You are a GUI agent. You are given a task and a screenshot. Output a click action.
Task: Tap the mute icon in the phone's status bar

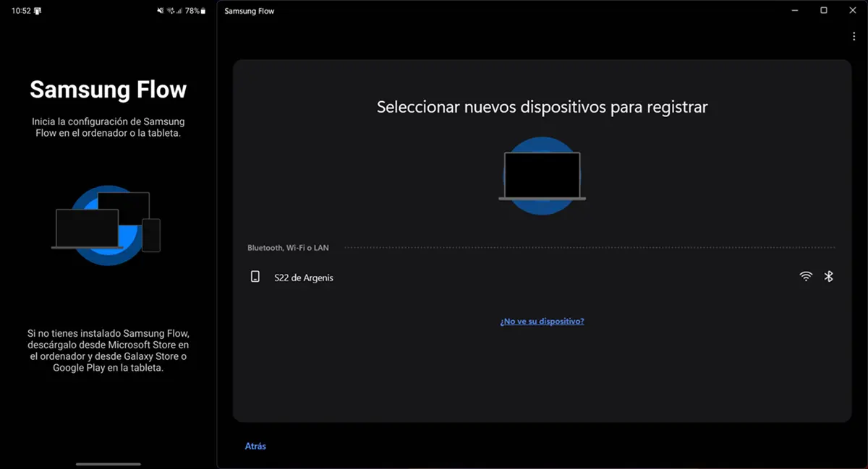(x=161, y=11)
